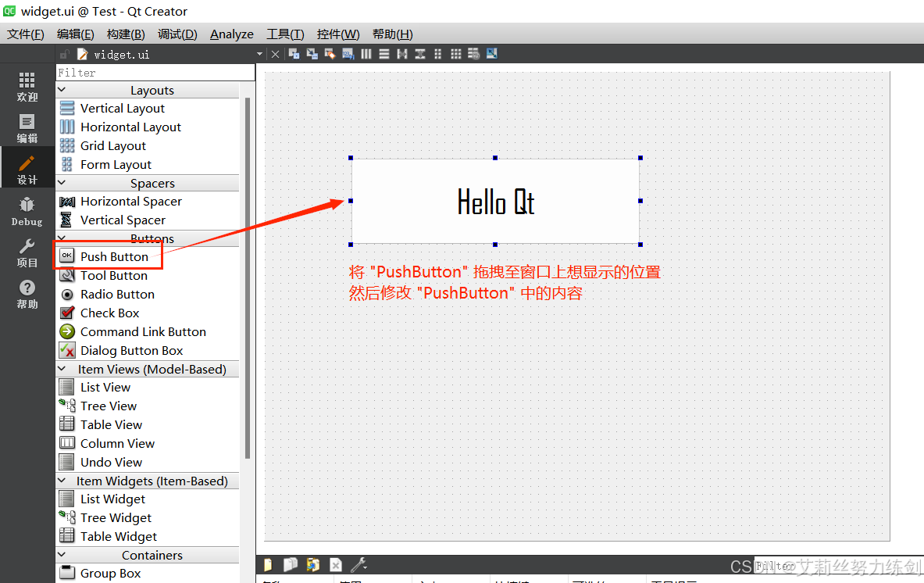Select Check Box widget
Viewport: 924px width, 583px height.
[148, 313]
